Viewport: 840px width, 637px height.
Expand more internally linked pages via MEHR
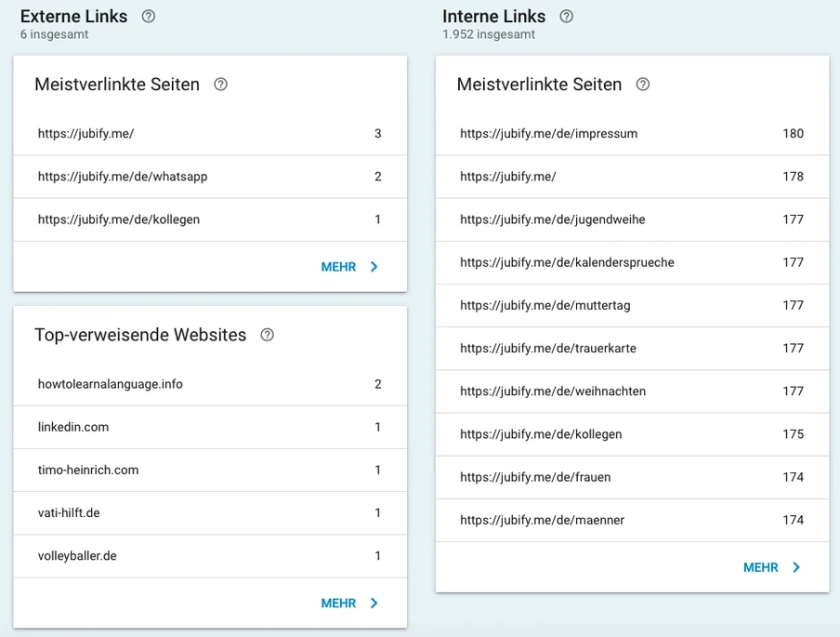pos(761,566)
